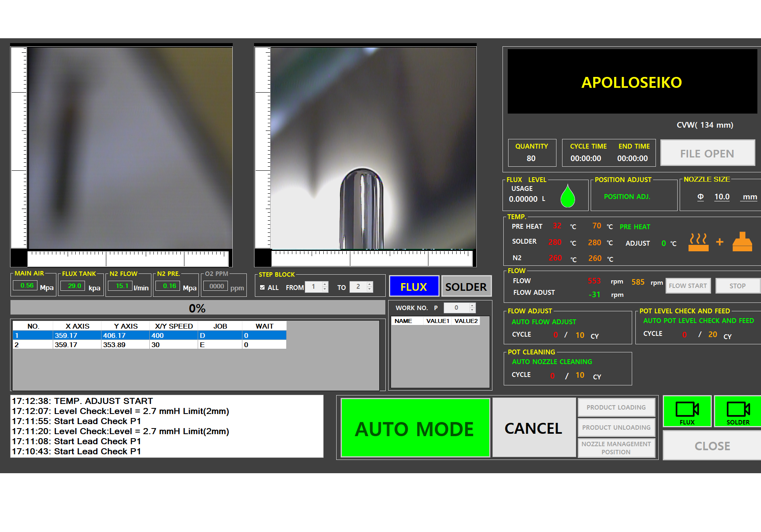Click the orange heater waves icon
The width and height of the screenshot is (761, 532).
[x=698, y=242]
